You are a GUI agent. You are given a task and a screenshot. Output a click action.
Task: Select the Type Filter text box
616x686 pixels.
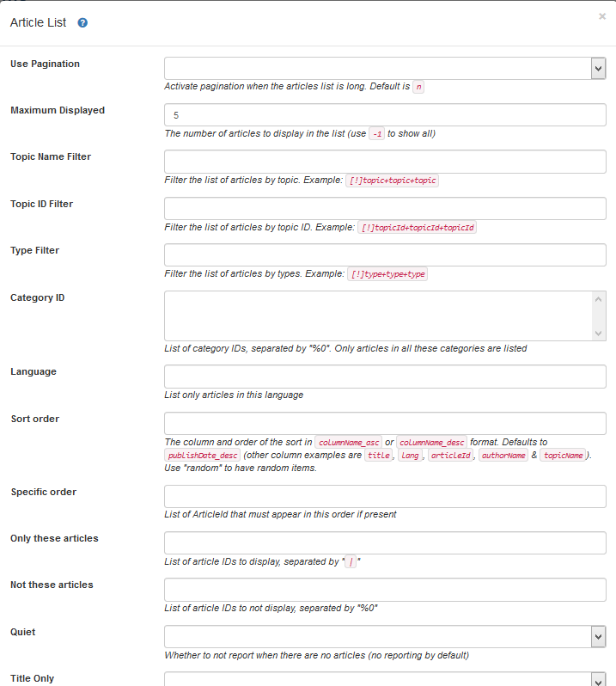[x=384, y=255]
